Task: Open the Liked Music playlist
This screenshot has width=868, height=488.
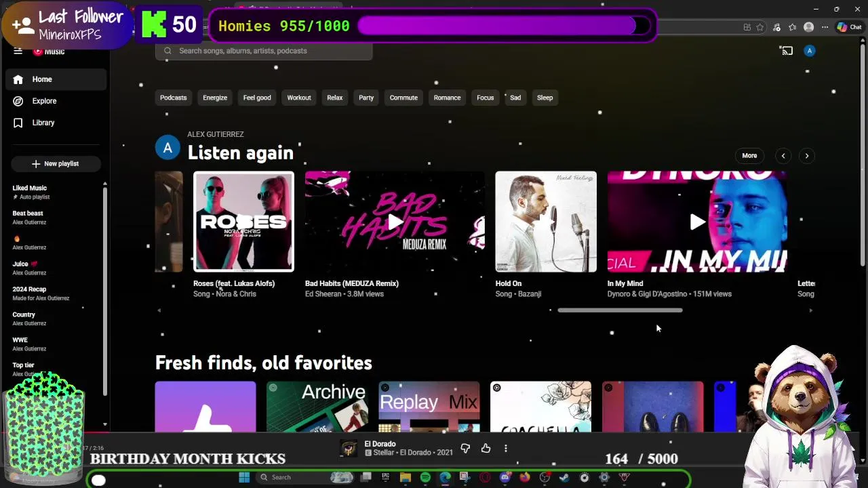Action: click(x=56, y=192)
